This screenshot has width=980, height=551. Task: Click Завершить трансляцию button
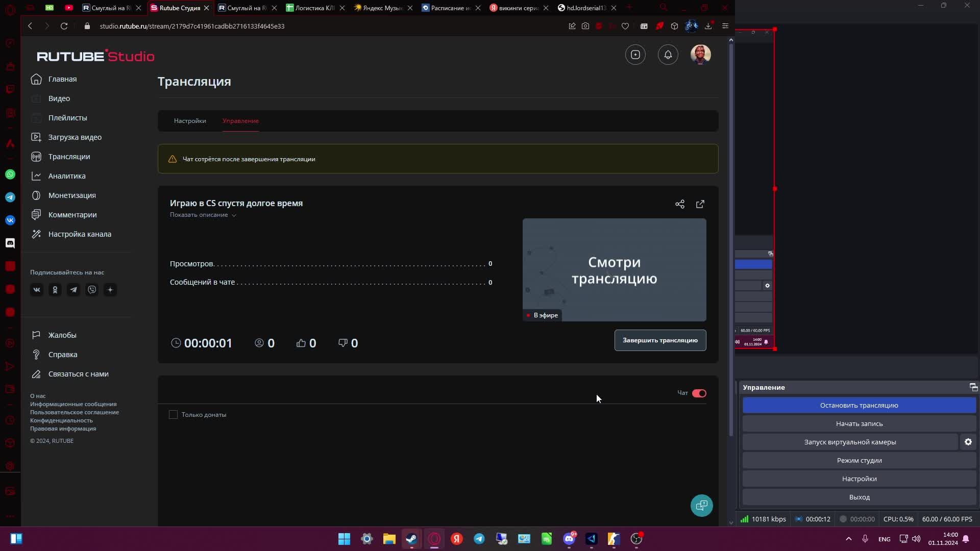click(660, 340)
